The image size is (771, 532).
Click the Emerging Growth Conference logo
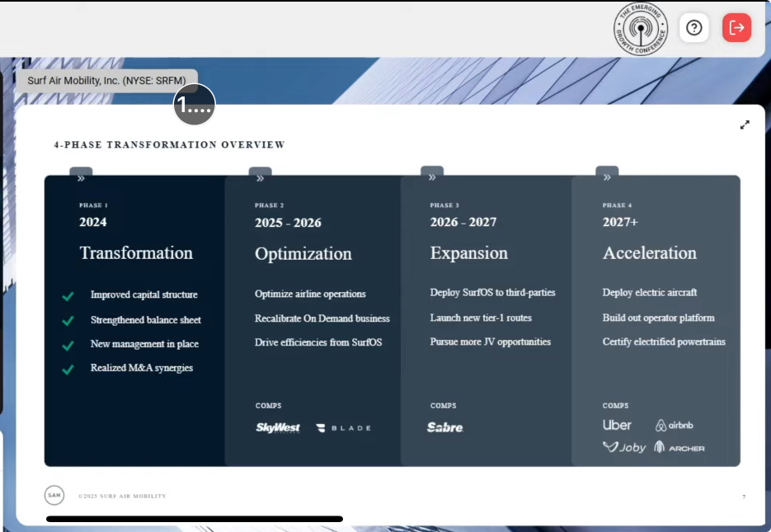pos(640,29)
